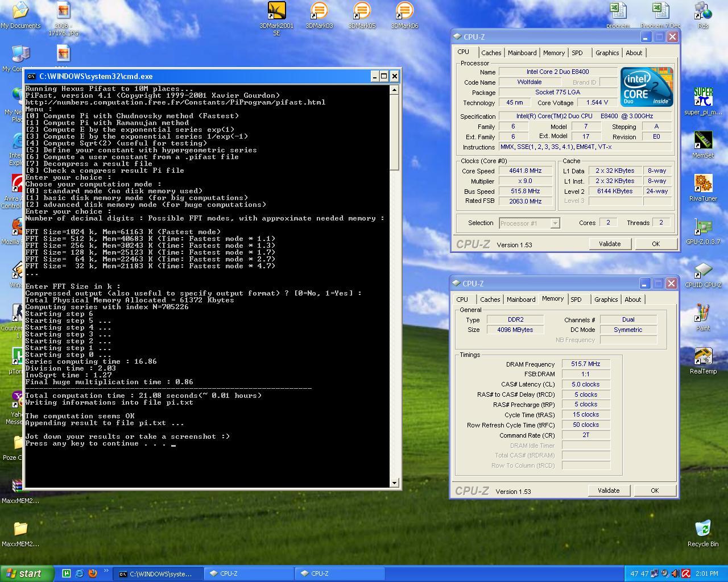
Task: Launch Internet Explorer from Quick Launch
Action: (x=79, y=573)
